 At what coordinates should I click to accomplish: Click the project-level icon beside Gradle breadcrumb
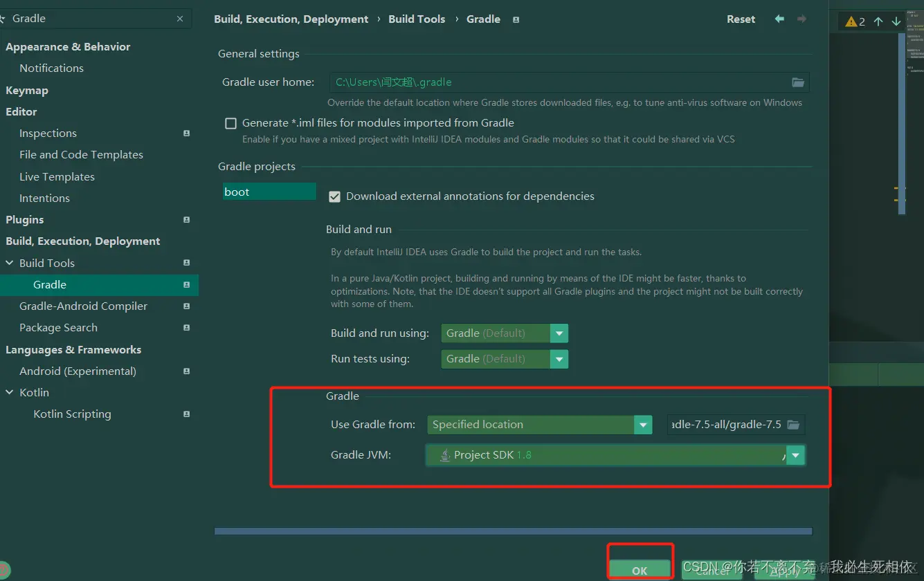click(516, 20)
